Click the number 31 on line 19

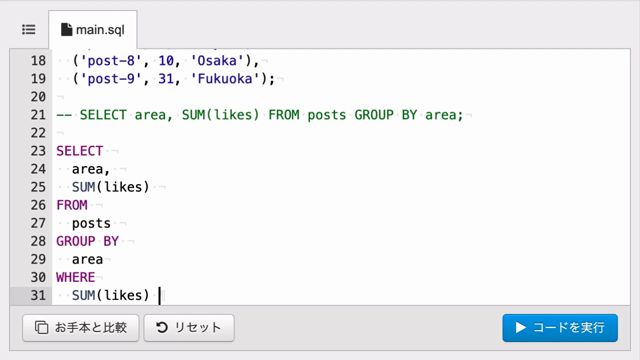tap(166, 79)
